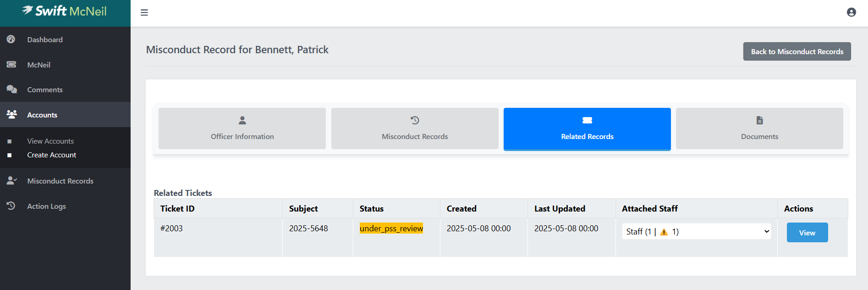Click the Misconduct Records user-check icon

(x=11, y=181)
